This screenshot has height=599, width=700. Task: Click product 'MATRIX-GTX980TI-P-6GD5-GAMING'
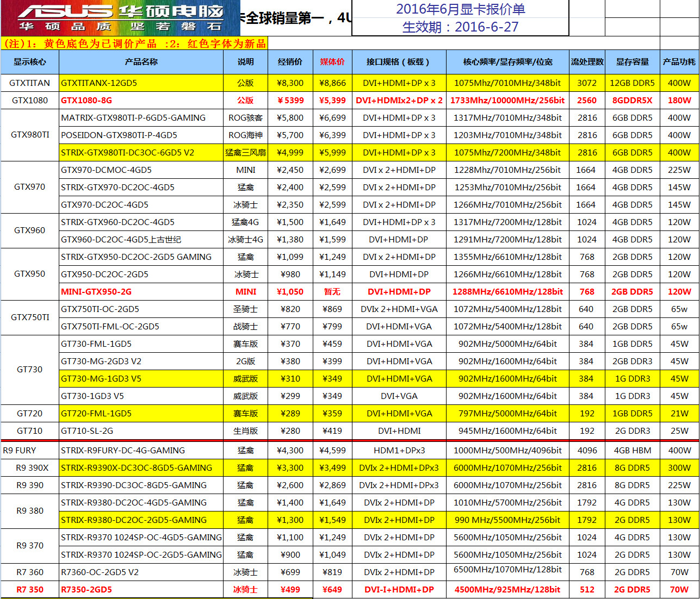[141, 118]
